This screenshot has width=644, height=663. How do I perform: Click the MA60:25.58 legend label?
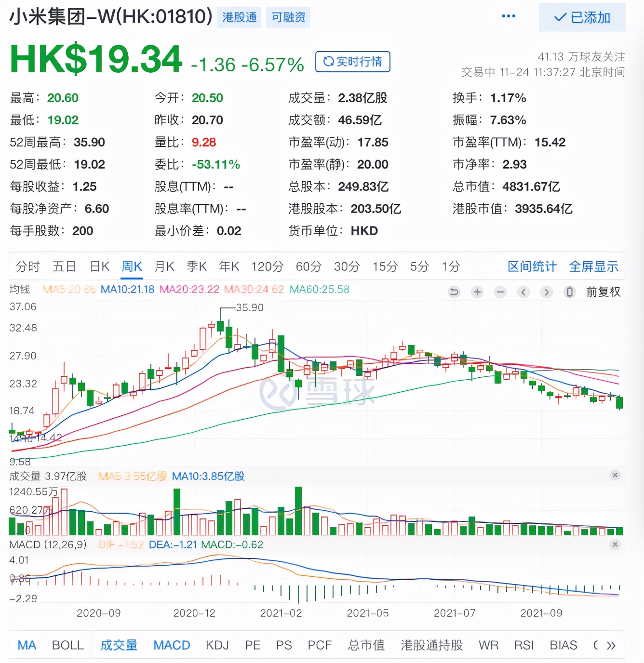coord(319,289)
